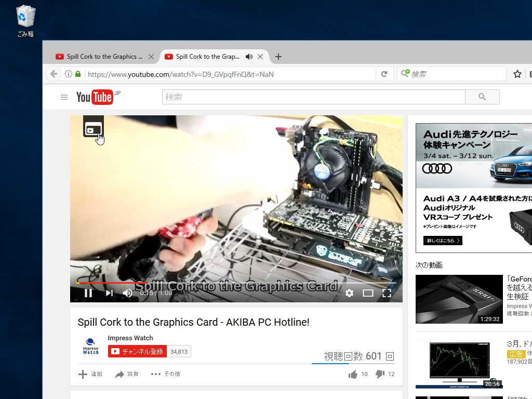Show site information icon in address bar
The height and width of the screenshot is (399, 532).
[x=69, y=74]
